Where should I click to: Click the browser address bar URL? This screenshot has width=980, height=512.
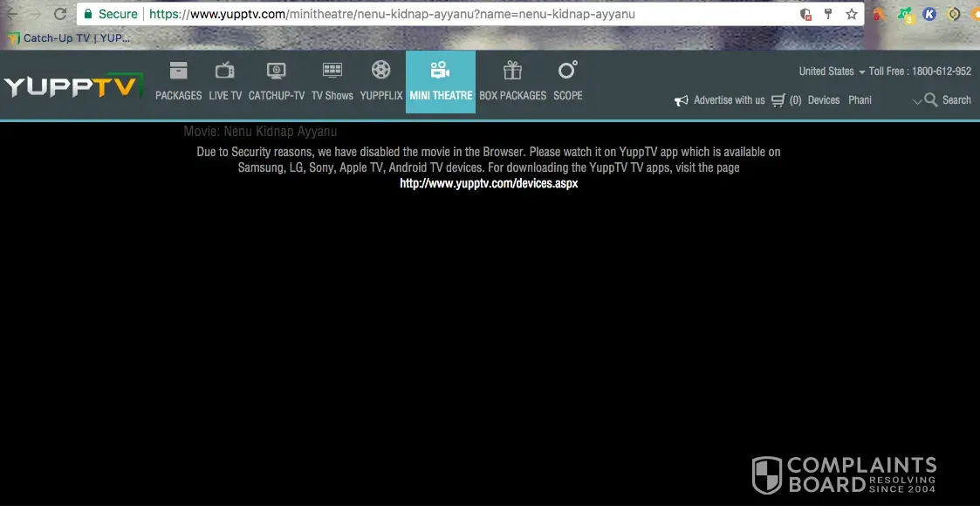392,14
